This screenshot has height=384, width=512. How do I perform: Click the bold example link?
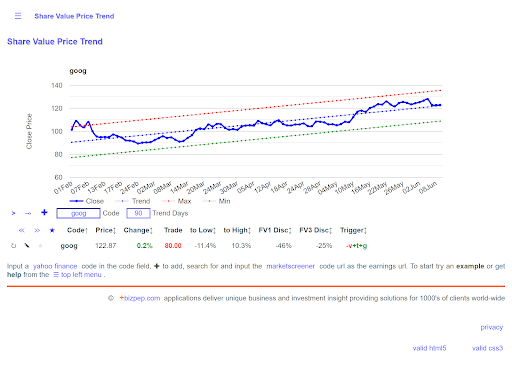tap(470, 266)
